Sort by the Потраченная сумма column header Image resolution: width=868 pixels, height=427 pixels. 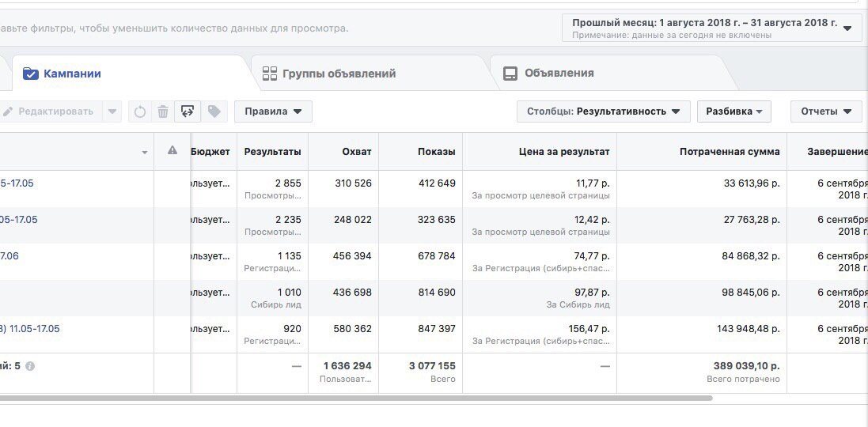[730, 152]
